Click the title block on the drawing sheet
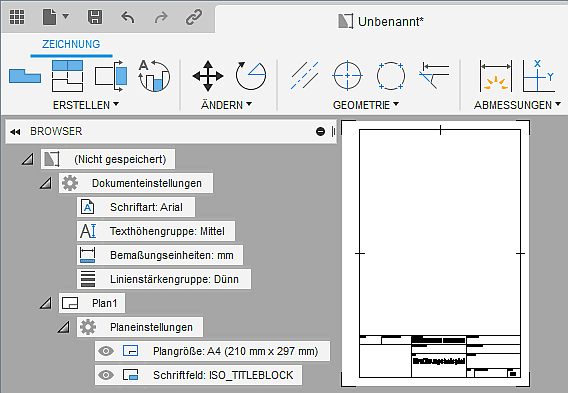568x393 pixels. point(440,356)
